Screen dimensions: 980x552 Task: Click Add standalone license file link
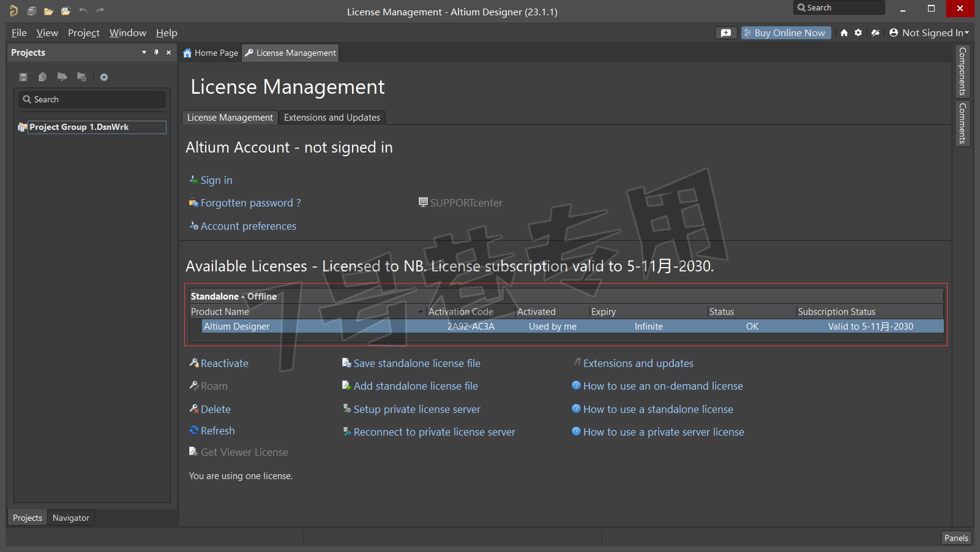coord(416,386)
